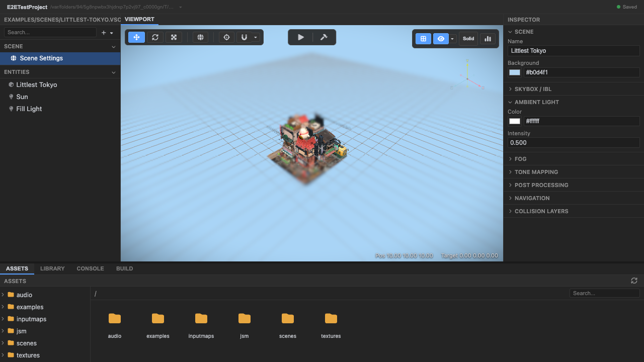Click the ambient color hex #ffffff field

(582, 121)
